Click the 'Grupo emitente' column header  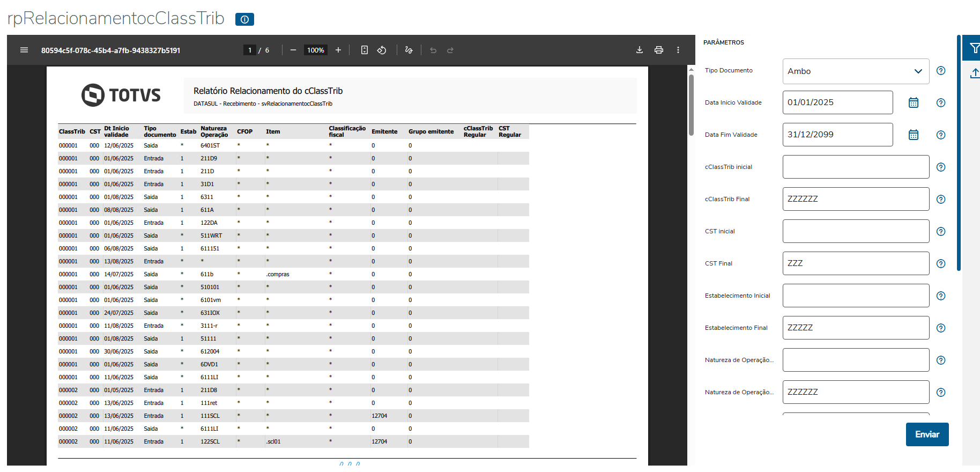point(431,131)
